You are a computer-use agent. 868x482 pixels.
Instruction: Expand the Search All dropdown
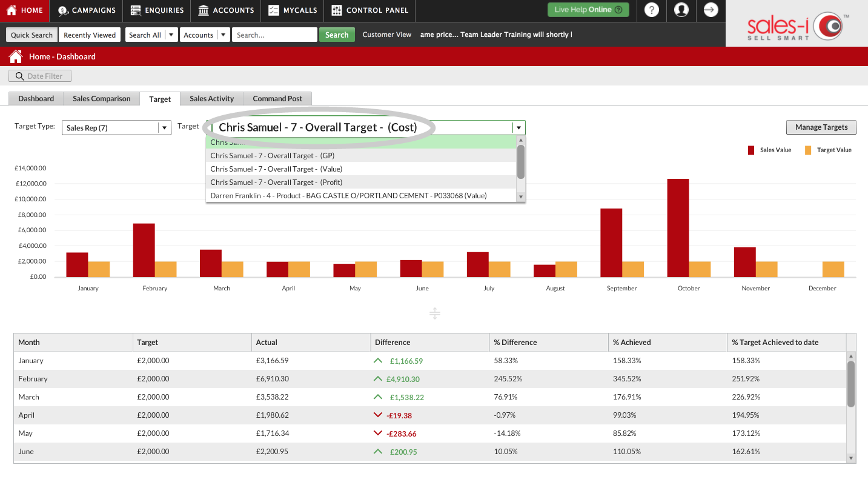[x=152, y=35]
